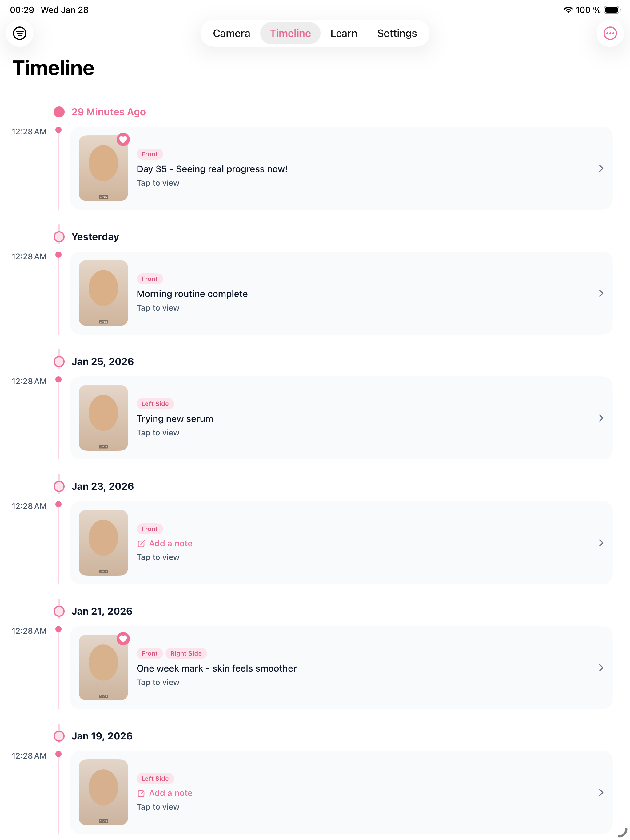
Task: Switch to the Camera tab
Action: [231, 34]
